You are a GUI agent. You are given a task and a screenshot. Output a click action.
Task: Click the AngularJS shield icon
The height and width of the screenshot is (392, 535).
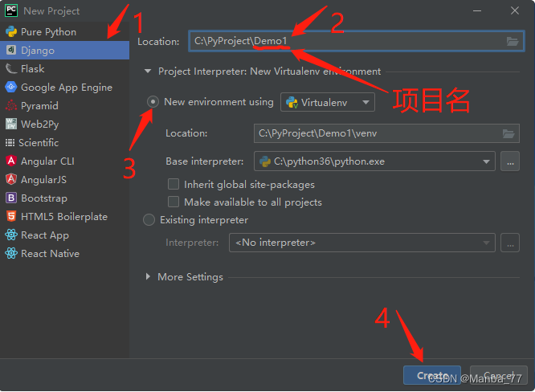[x=11, y=179]
